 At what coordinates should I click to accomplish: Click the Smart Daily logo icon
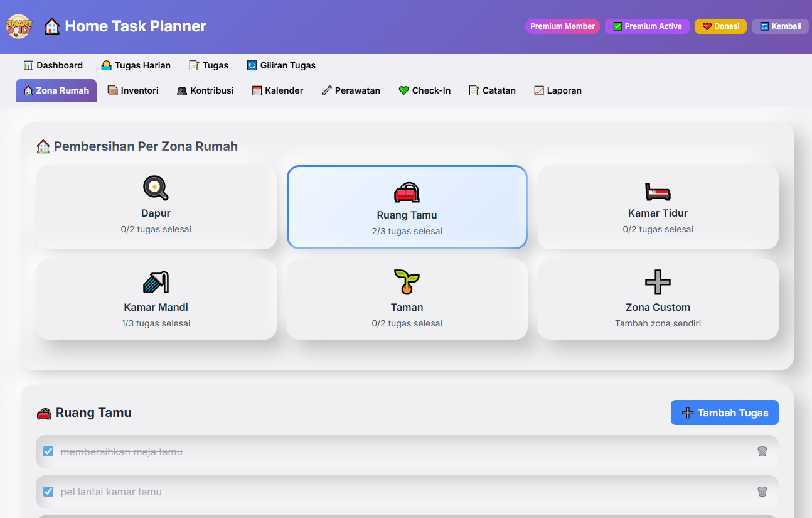pos(18,26)
